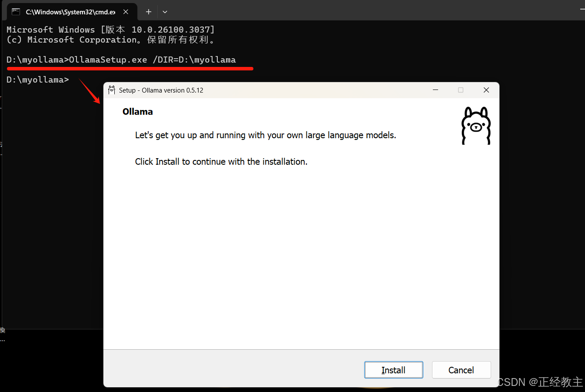Minimize the Ollama Setup dialog
This screenshot has height=392, width=585.
click(x=435, y=90)
